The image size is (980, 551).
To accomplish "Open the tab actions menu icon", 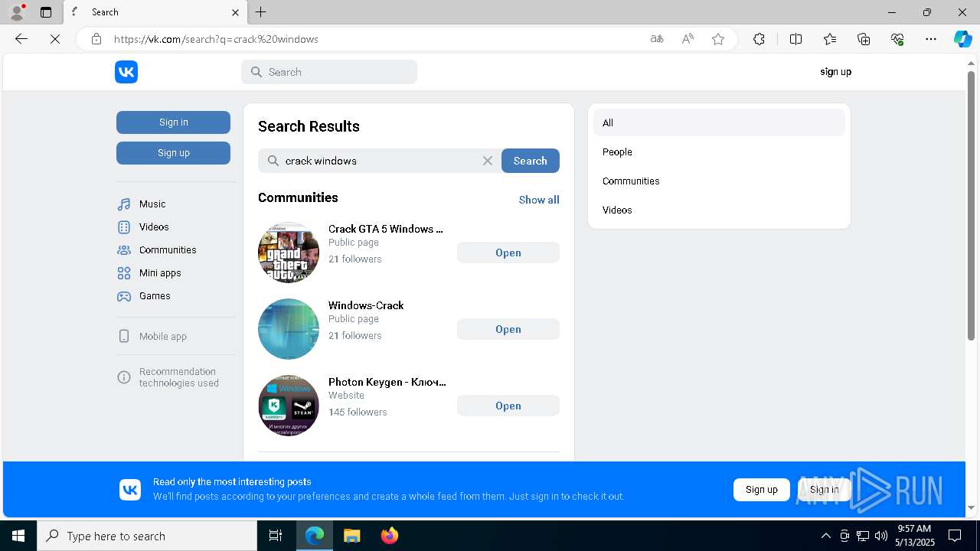I will (46, 12).
